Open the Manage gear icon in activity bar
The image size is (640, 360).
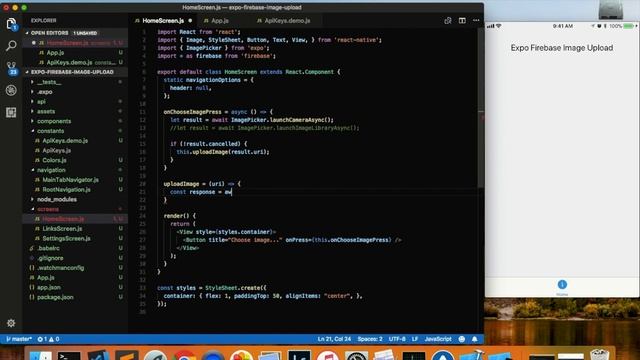[x=11, y=323]
